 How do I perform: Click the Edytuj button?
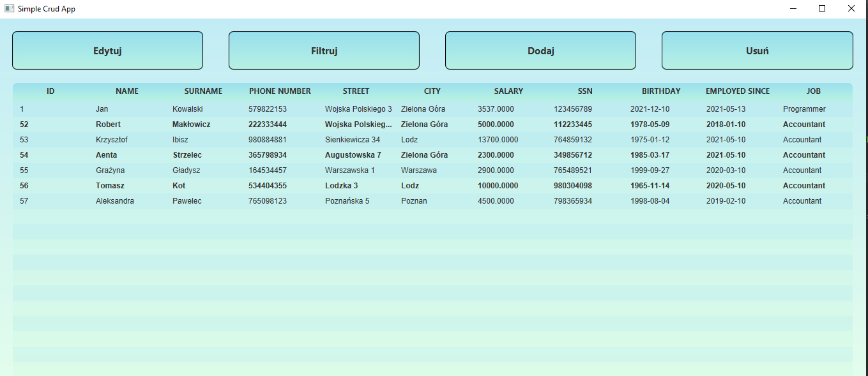pyautogui.click(x=107, y=50)
